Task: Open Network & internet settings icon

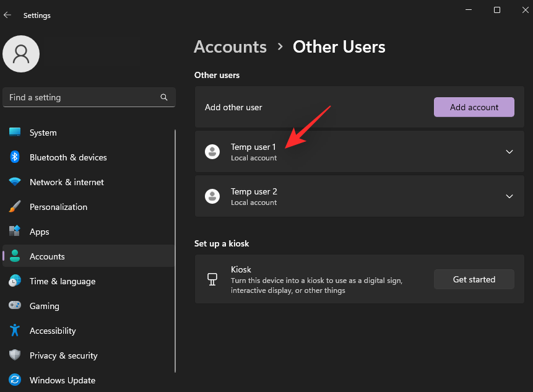Action: tap(15, 181)
